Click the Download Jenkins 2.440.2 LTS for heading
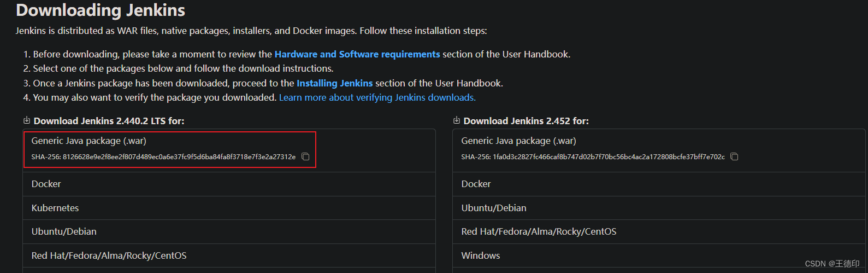Image resolution: width=868 pixels, height=273 pixels. click(x=109, y=121)
